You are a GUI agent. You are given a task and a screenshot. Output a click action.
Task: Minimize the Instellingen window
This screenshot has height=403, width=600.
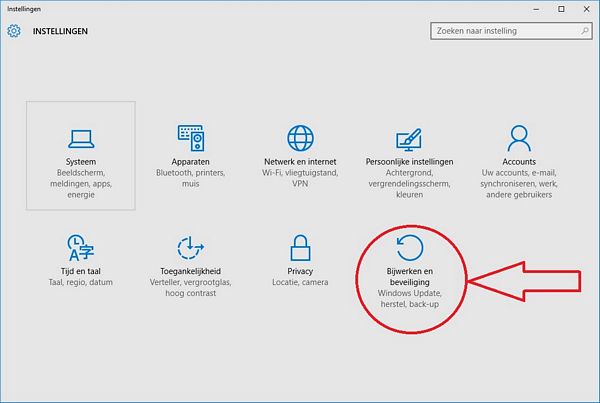point(536,9)
